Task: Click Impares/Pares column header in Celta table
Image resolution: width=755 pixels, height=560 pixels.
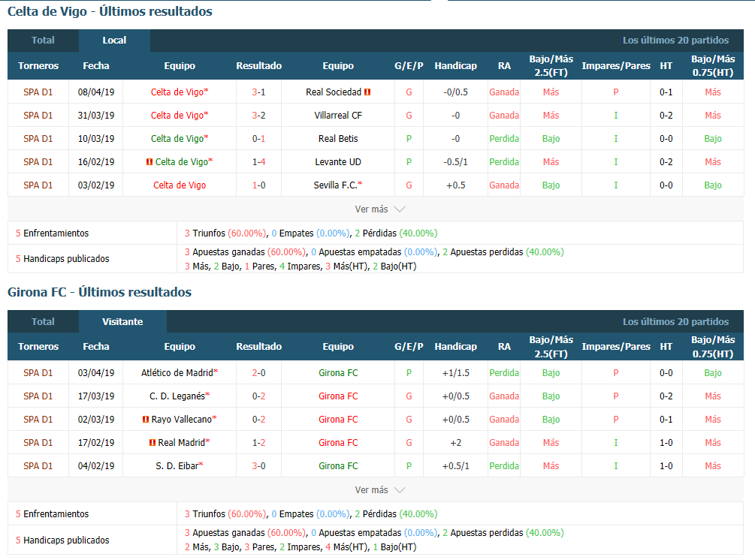Action: tap(616, 66)
